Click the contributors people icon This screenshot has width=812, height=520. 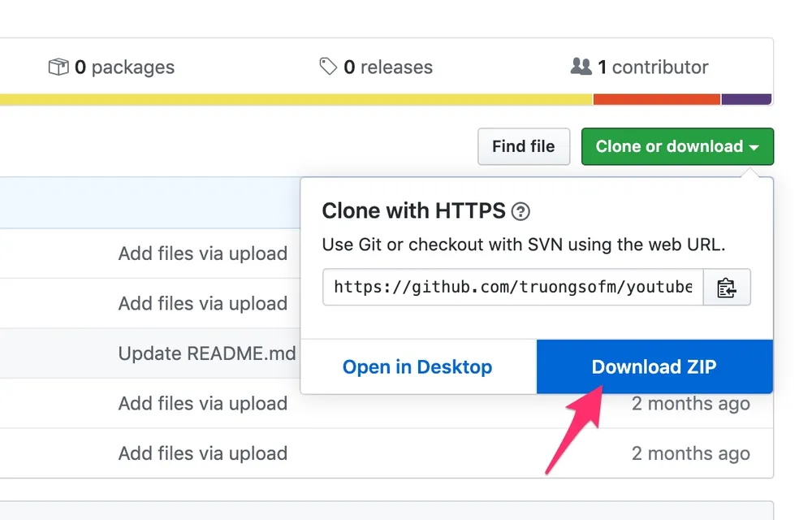(x=581, y=67)
